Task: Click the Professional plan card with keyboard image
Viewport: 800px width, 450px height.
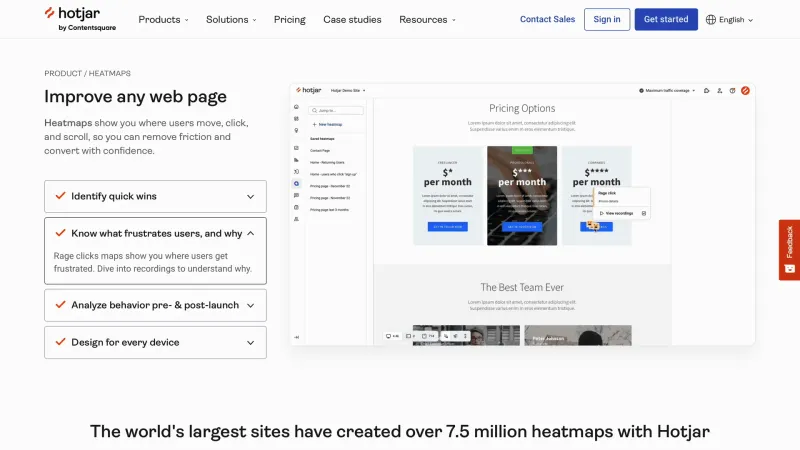Action: 522,195
